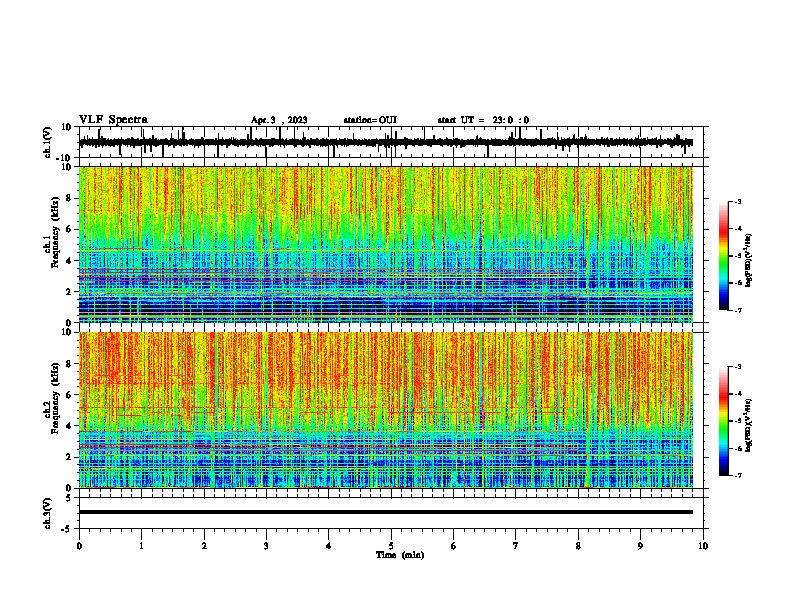
Task: Click time axis tick label '9'
Action: click(x=640, y=546)
